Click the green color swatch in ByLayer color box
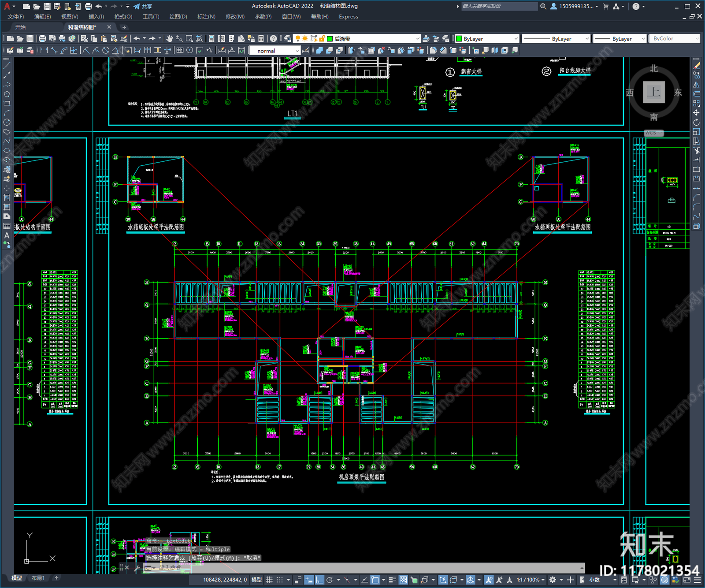Image resolution: width=705 pixels, height=588 pixels. 459,39
